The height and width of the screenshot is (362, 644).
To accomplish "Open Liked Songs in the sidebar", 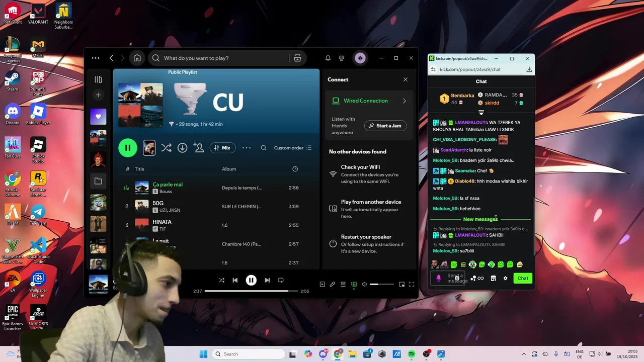I will 98,117.
